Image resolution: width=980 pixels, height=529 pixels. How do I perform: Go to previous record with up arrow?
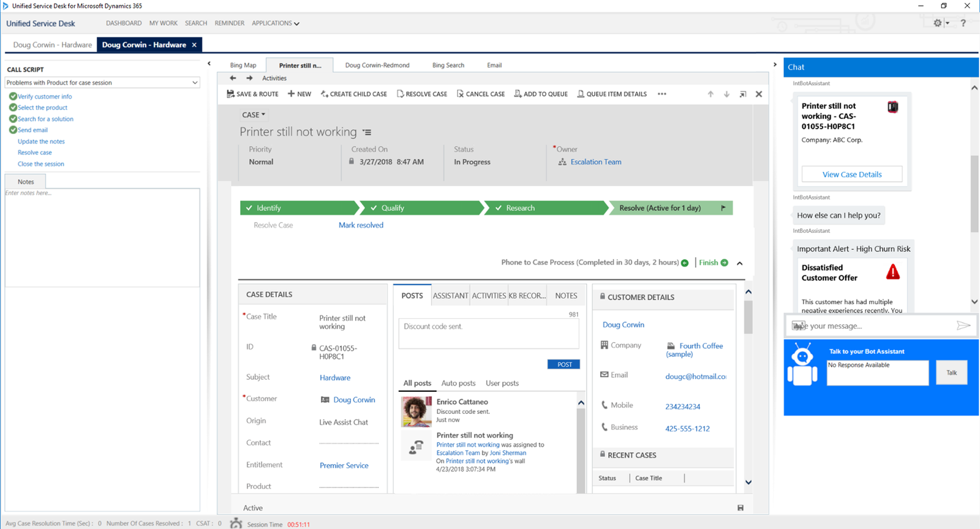[710, 94]
